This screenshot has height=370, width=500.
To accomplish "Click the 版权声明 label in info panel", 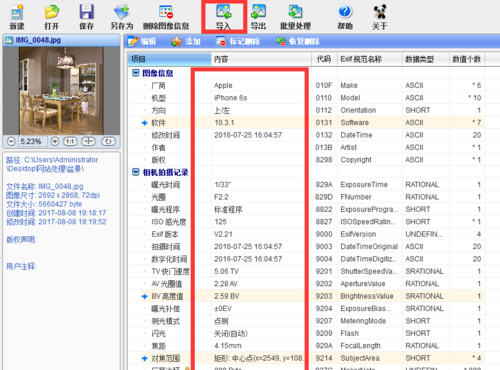I will click(x=21, y=239).
